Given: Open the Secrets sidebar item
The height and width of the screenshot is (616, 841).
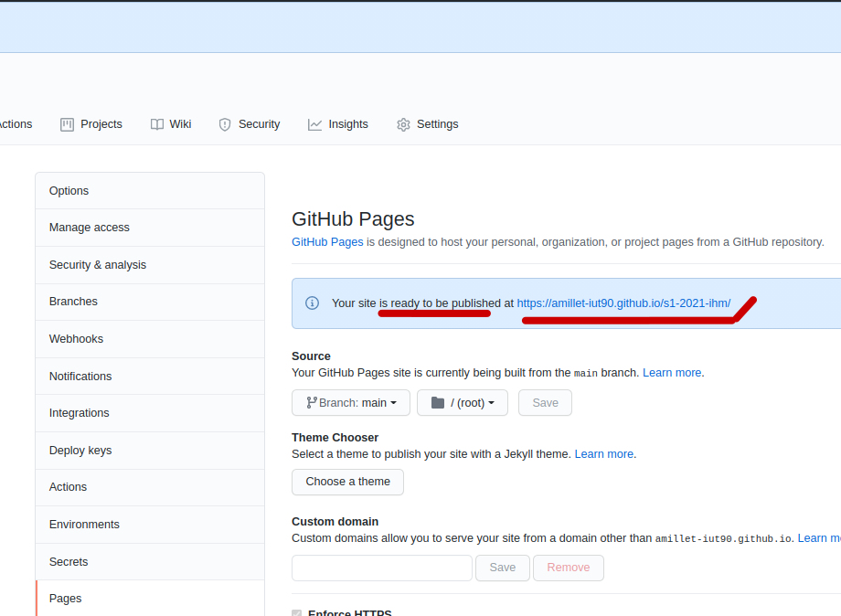Looking at the screenshot, I should [69, 562].
